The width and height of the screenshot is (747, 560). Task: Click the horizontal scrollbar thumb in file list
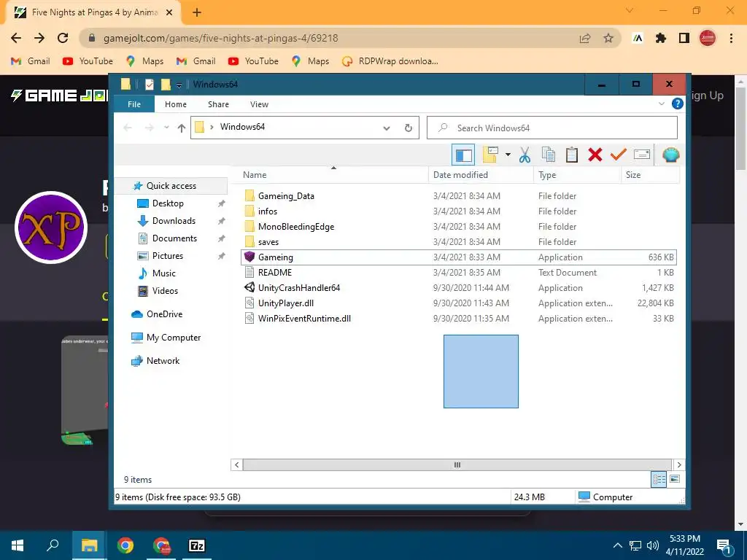457,464
